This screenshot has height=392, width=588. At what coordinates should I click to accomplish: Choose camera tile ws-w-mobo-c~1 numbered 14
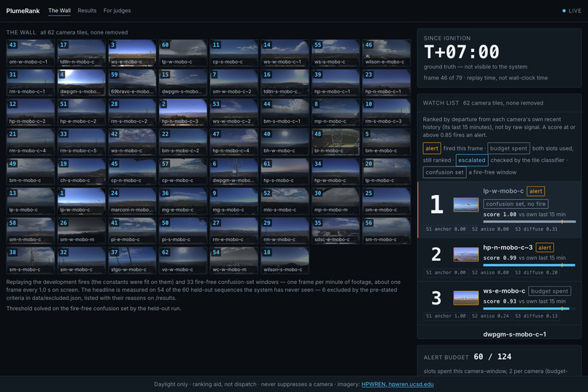click(285, 53)
